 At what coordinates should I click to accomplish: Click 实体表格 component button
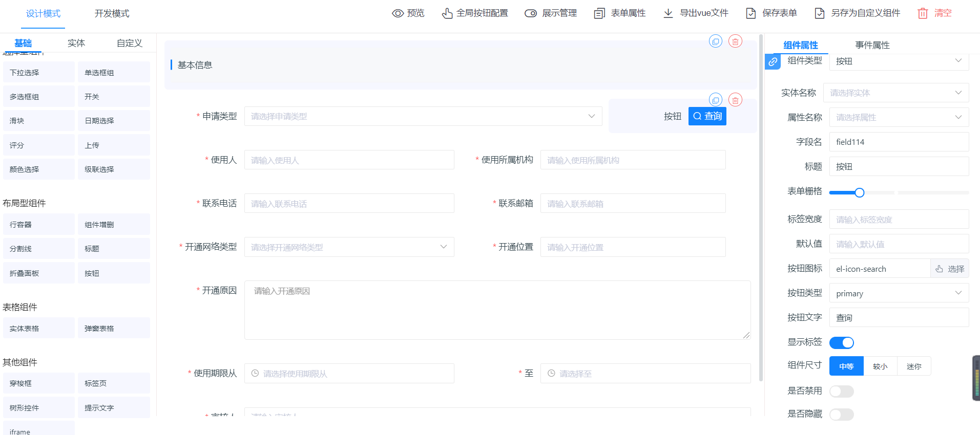click(x=39, y=329)
